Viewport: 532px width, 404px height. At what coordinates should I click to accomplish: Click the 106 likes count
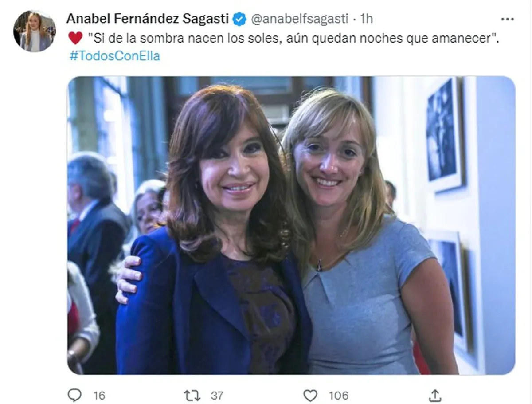[339, 395]
